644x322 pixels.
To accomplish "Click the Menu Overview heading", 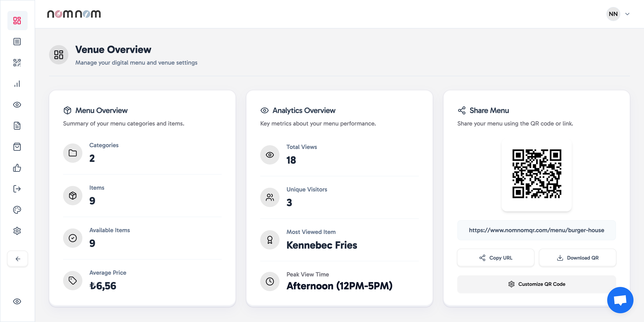I will 101,110.
